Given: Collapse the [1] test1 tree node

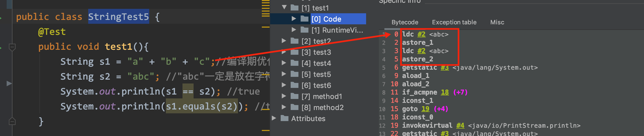Looking at the screenshot, I should [284, 7].
